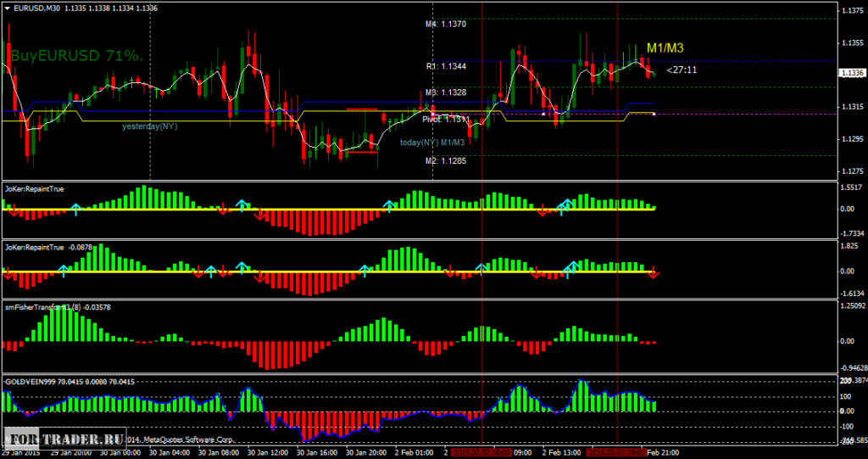Click the yesterday(NY) session label
Screen dimensions: 868x459
[150, 126]
